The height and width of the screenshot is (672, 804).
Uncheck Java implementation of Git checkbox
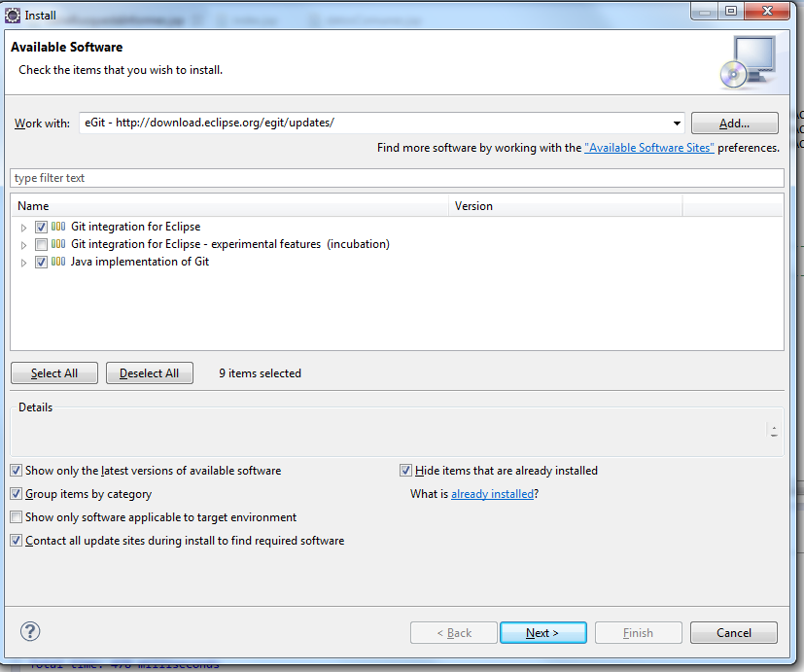tap(41, 262)
